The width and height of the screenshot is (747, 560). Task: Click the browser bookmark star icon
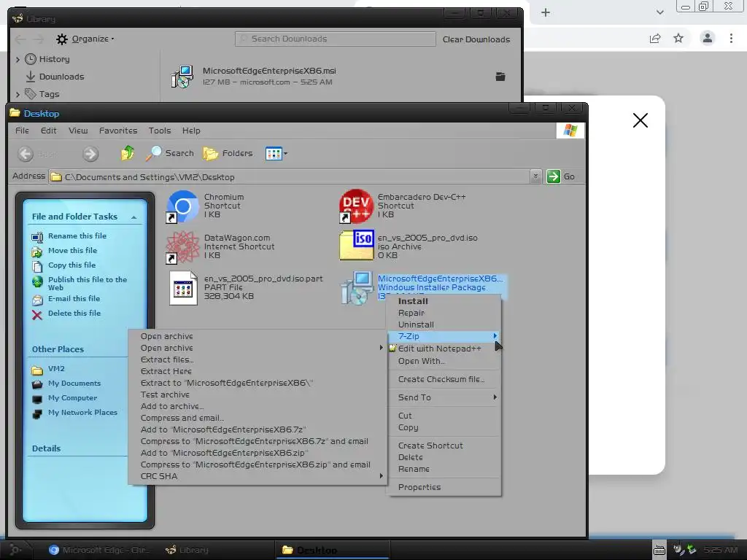pyautogui.click(x=678, y=38)
